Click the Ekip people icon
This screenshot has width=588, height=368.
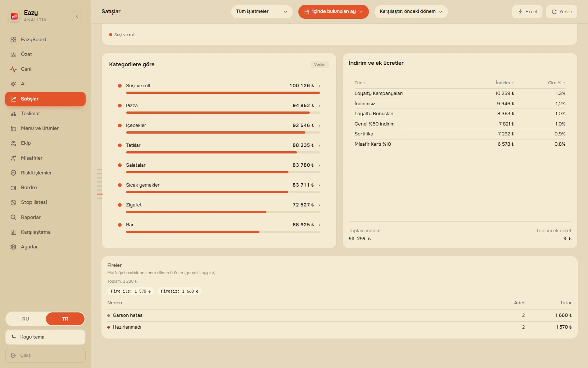(x=14, y=143)
